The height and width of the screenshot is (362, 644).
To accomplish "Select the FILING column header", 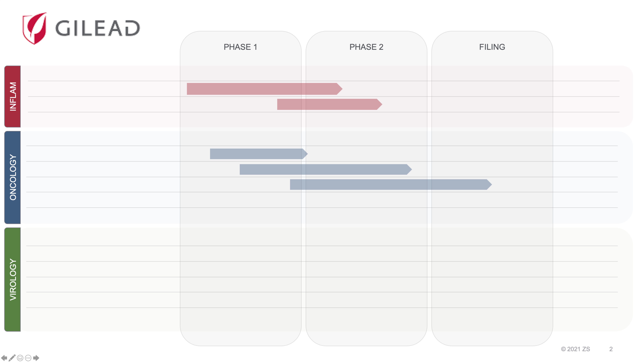I will coord(492,47).
